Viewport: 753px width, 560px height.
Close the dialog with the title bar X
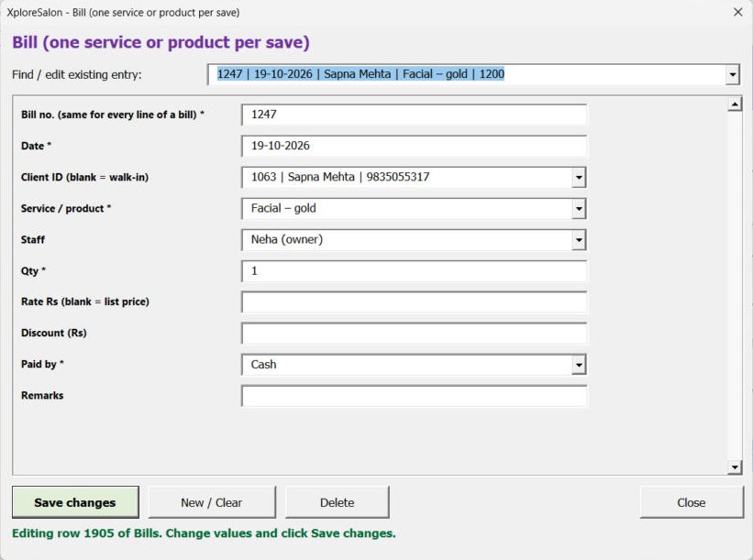(738, 12)
